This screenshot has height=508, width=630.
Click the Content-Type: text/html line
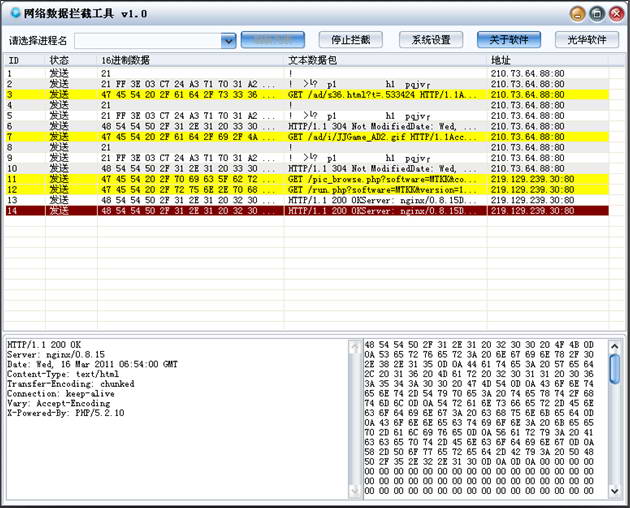(63, 374)
